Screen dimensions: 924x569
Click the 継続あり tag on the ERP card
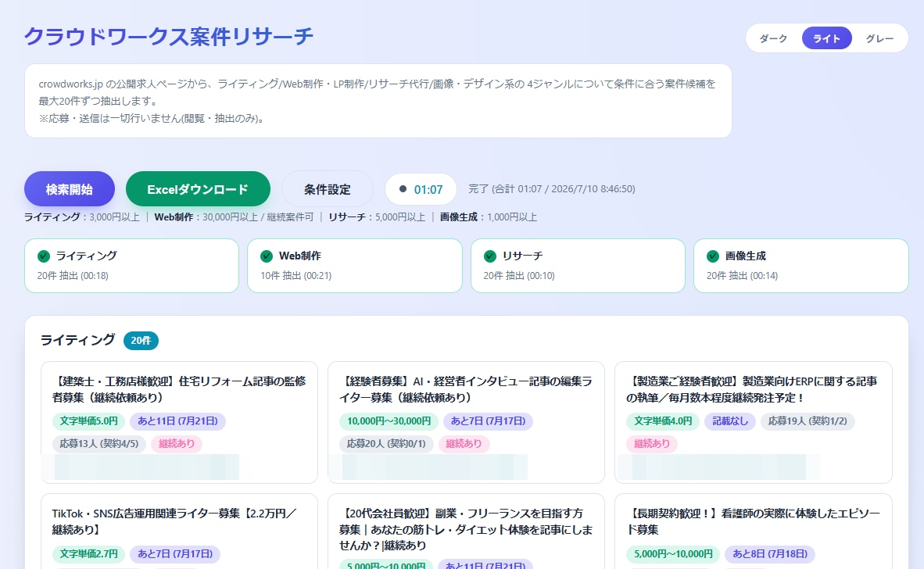click(652, 443)
